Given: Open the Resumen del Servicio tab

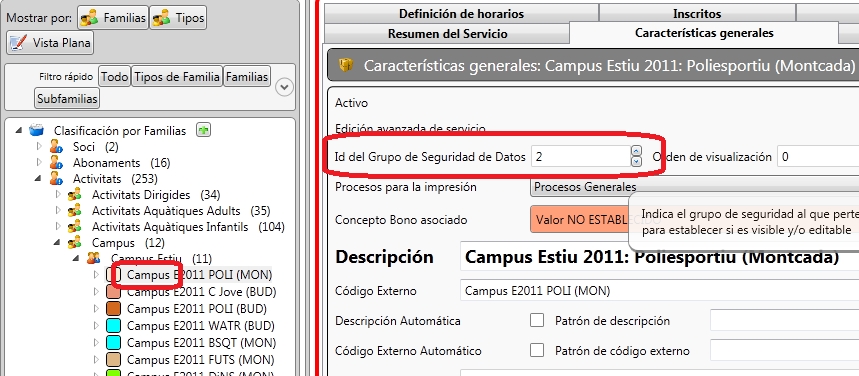Looking at the screenshot, I should pyautogui.click(x=448, y=33).
